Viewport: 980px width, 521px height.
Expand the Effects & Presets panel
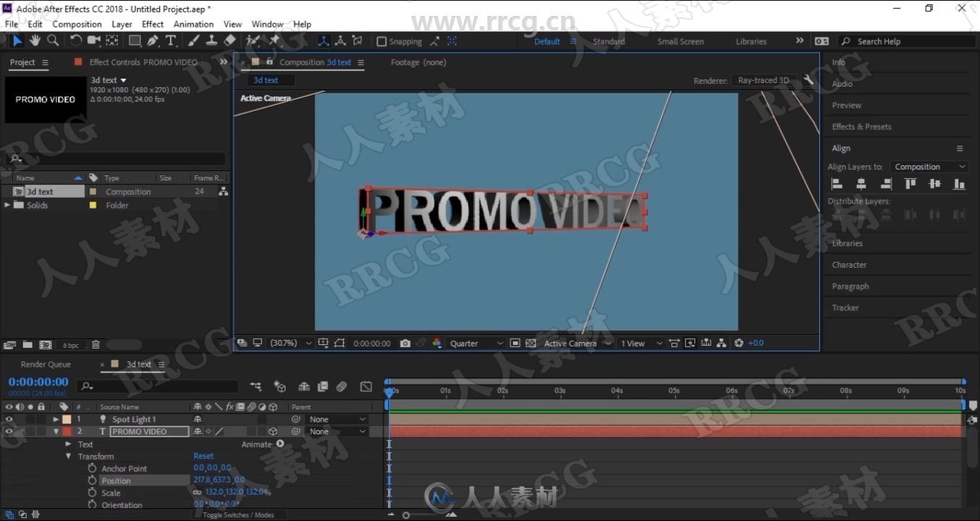point(861,127)
